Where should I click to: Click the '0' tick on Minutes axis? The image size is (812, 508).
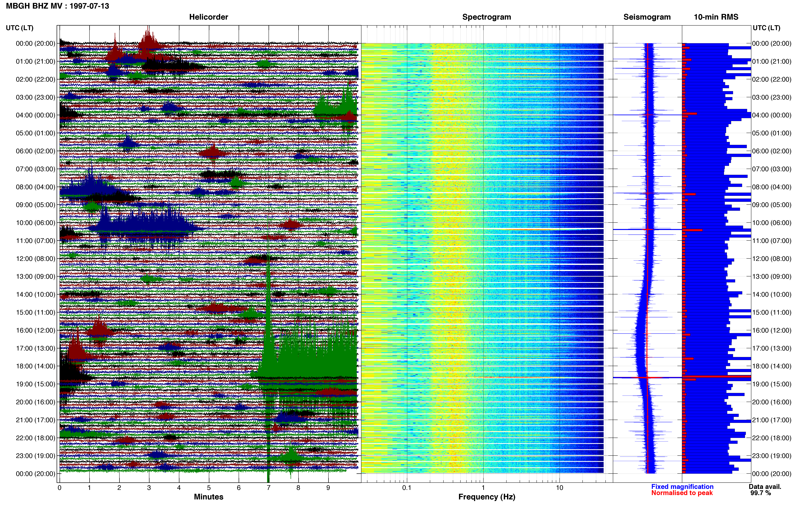pos(59,488)
